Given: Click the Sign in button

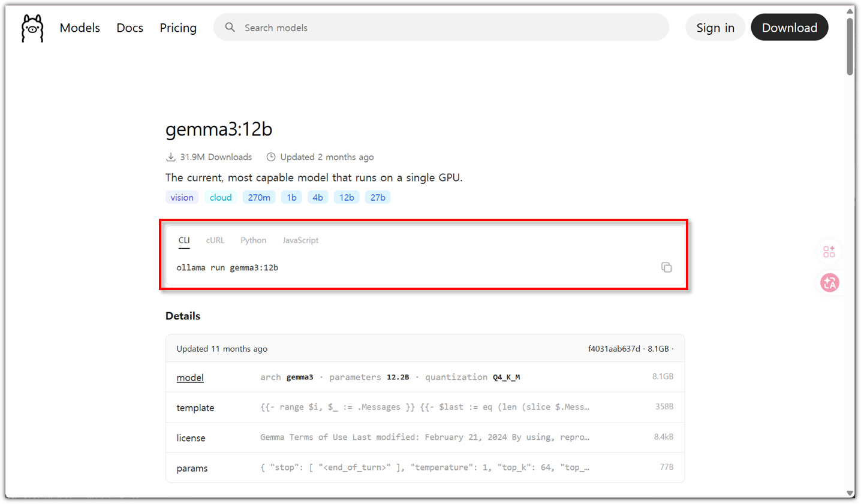Looking at the screenshot, I should tap(715, 28).
